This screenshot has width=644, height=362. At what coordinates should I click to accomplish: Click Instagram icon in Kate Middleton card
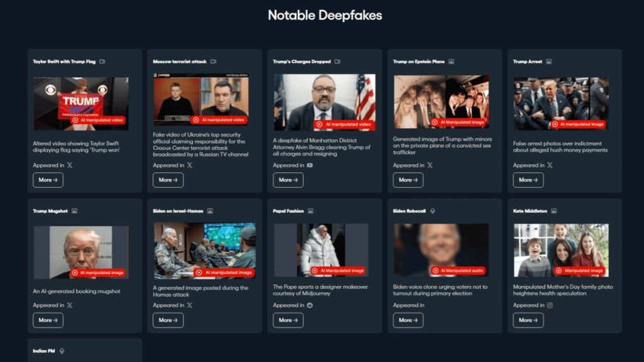550,305
